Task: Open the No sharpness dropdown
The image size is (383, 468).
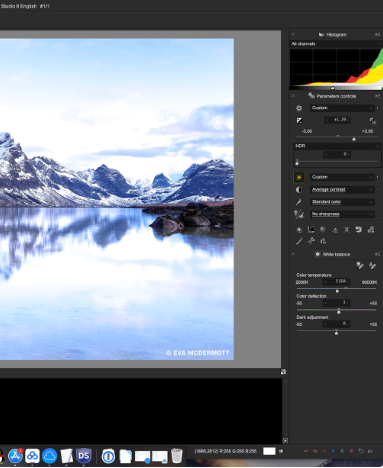Action: point(342,214)
